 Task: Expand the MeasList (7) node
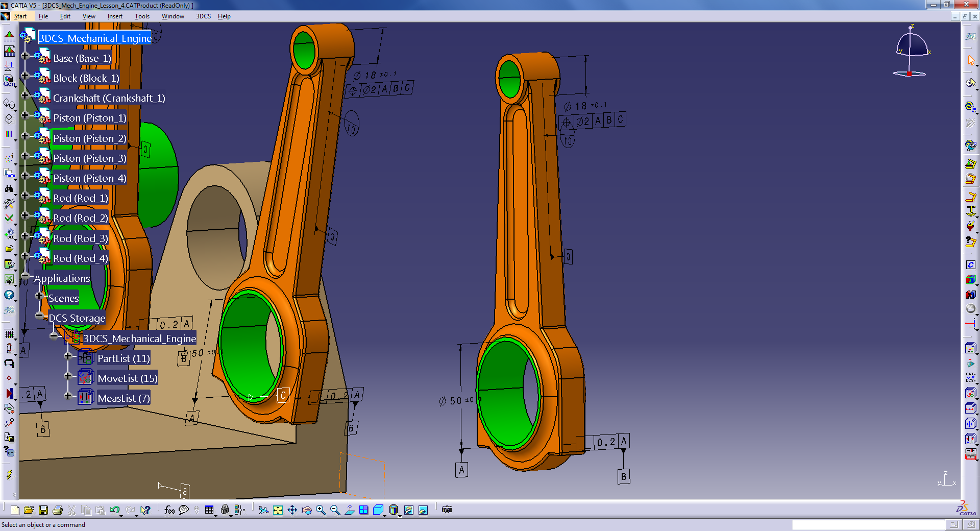point(67,396)
